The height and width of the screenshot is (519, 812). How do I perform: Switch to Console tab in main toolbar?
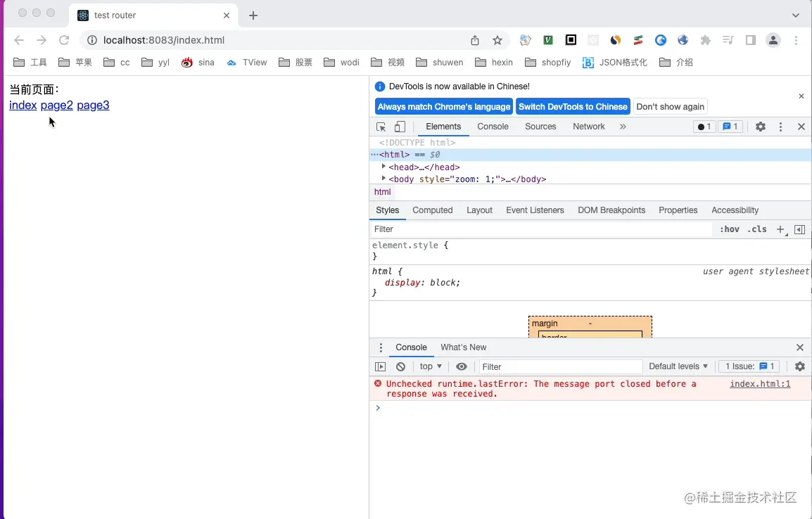coord(493,127)
